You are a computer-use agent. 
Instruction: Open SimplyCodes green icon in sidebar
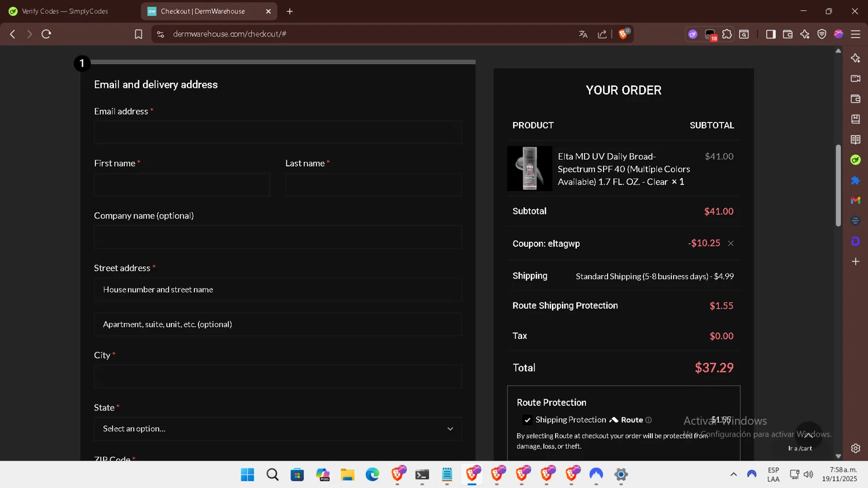point(855,160)
